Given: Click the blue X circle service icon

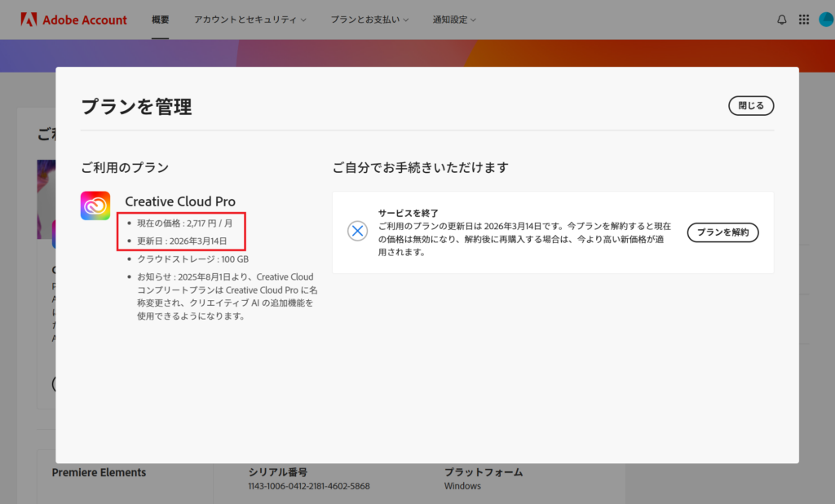Looking at the screenshot, I should point(357,231).
